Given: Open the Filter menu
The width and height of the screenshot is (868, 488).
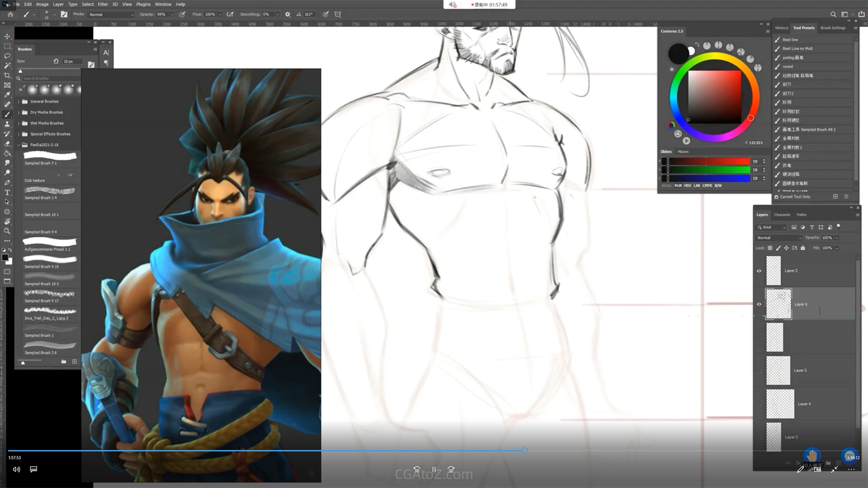Looking at the screenshot, I should [x=103, y=4].
